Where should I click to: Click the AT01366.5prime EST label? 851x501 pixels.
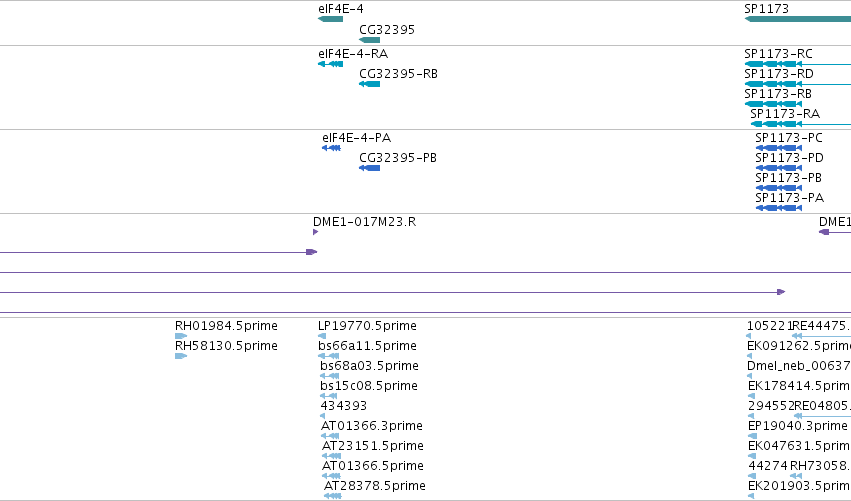point(373,466)
